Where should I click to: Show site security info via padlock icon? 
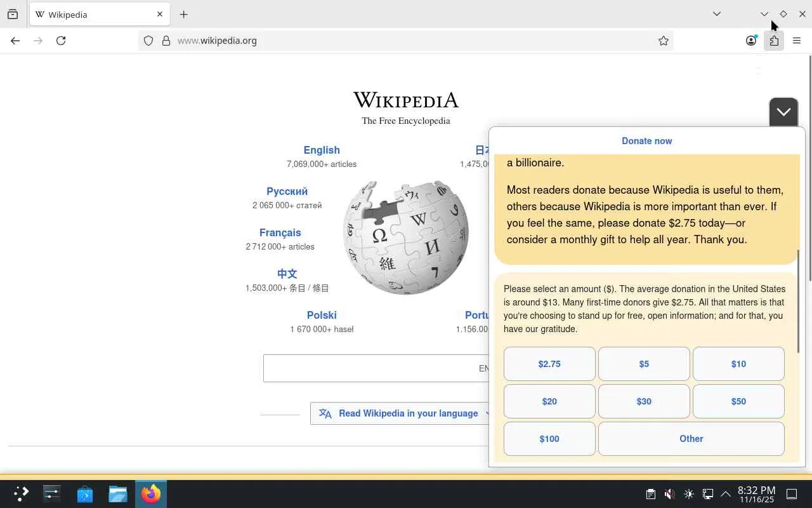[166, 41]
